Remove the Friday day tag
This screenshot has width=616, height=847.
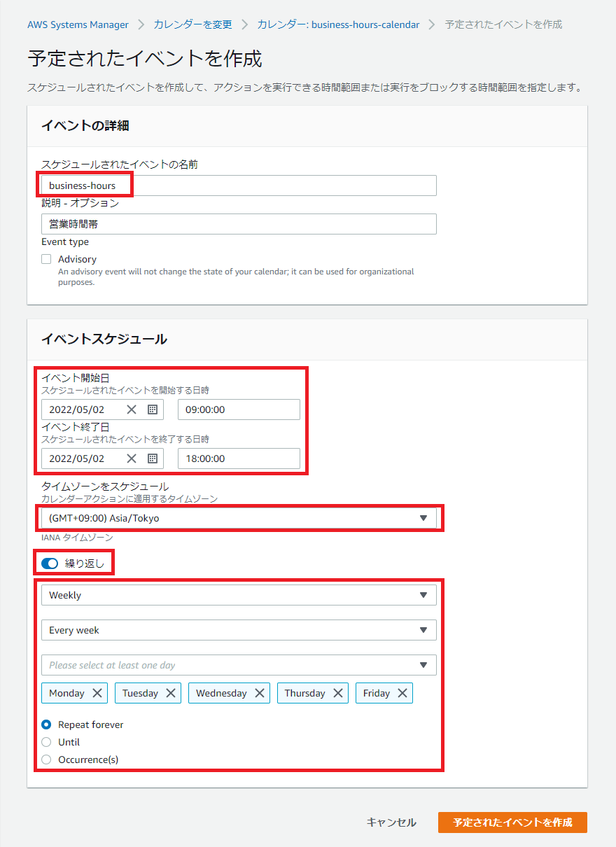point(402,693)
